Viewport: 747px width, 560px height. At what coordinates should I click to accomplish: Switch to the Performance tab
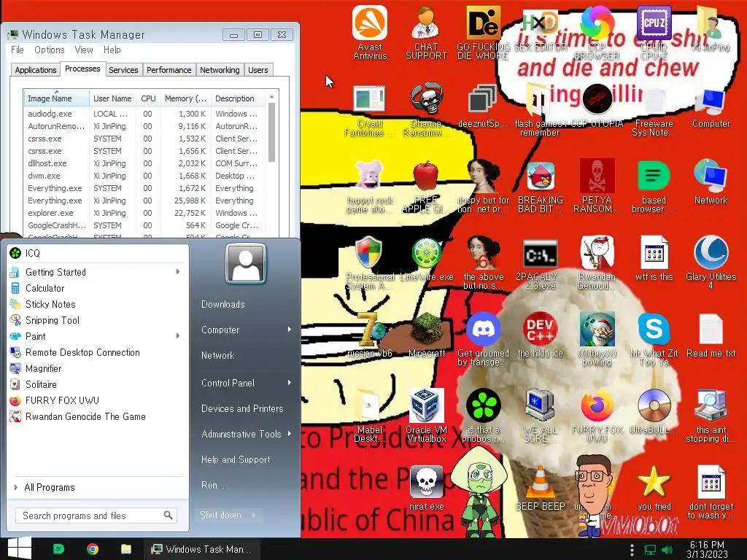pos(169,70)
